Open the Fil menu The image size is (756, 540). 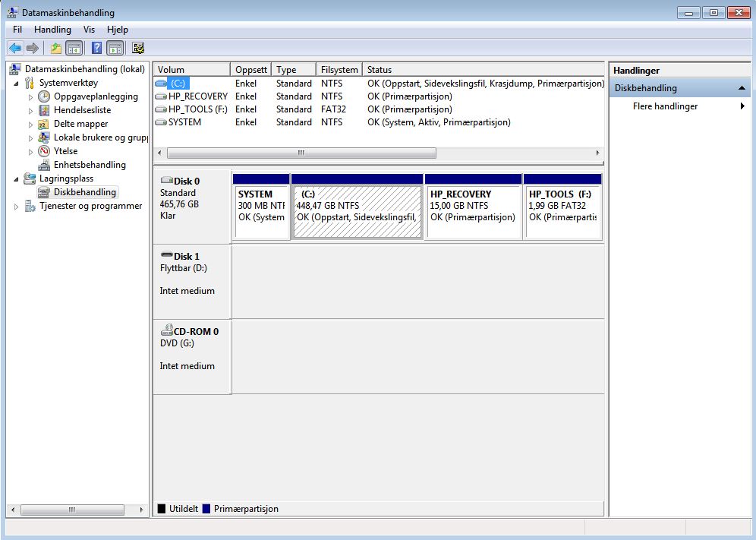pyautogui.click(x=17, y=30)
